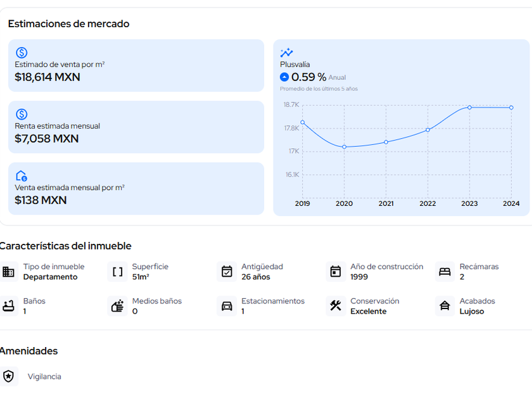
Task: Click the calendar icon for Año de construcción
Action: pyautogui.click(x=336, y=272)
